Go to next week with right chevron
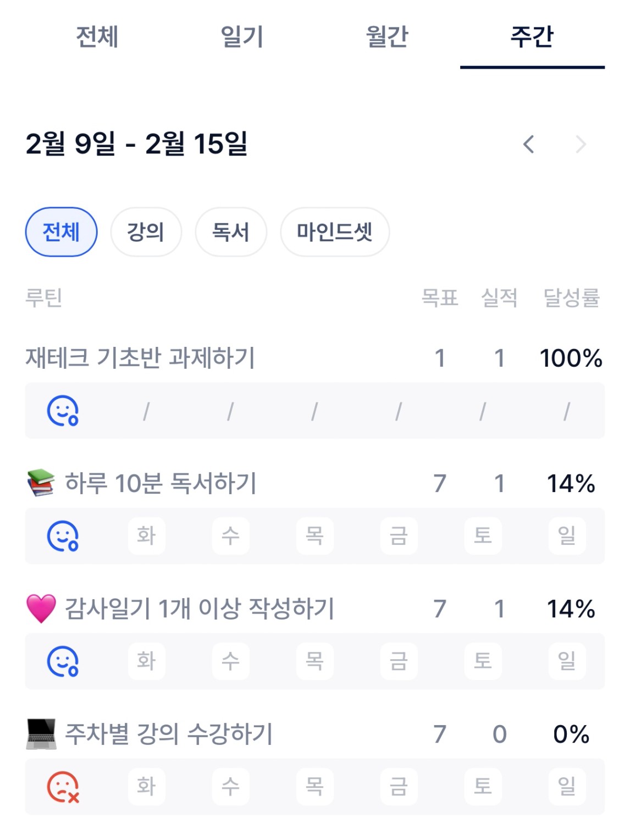The height and width of the screenshot is (840, 630). [x=581, y=145]
